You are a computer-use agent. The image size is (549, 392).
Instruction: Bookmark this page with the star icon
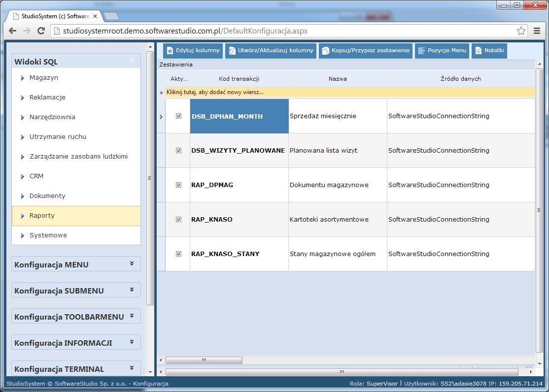pos(521,31)
